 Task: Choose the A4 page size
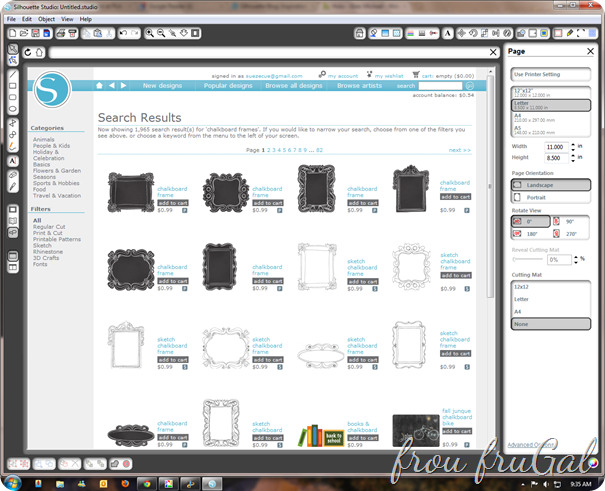pyautogui.click(x=551, y=118)
